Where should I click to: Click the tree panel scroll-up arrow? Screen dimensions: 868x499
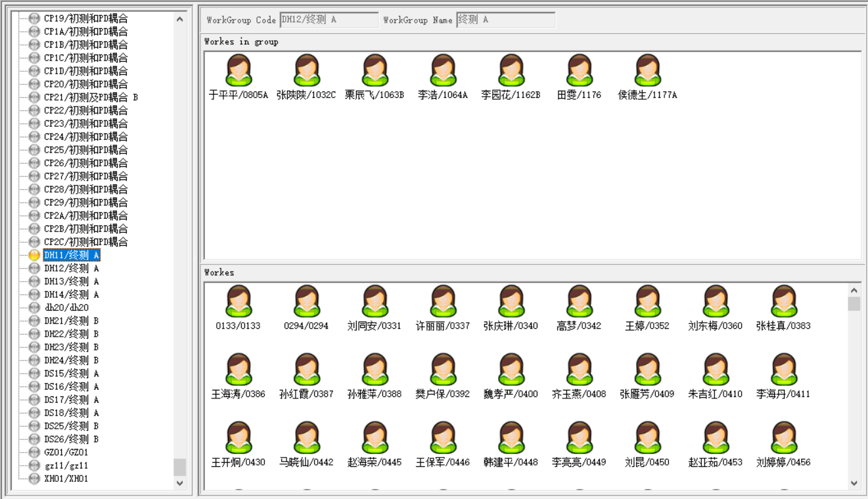coord(180,19)
